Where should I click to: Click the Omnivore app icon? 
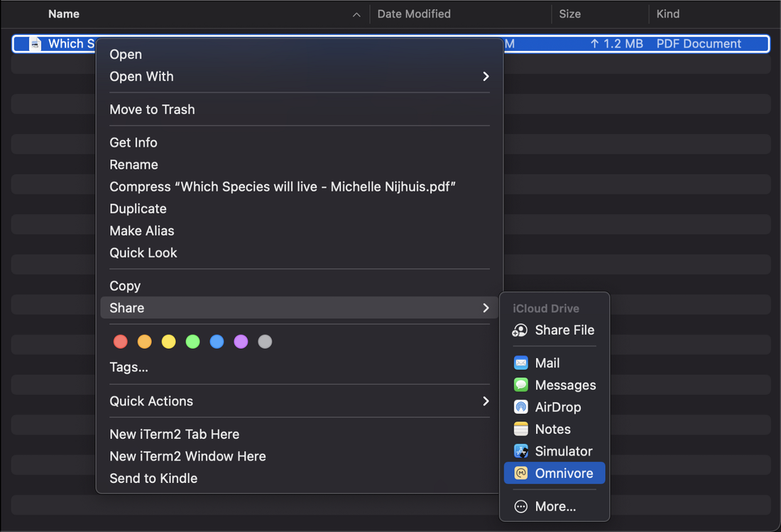pos(521,473)
